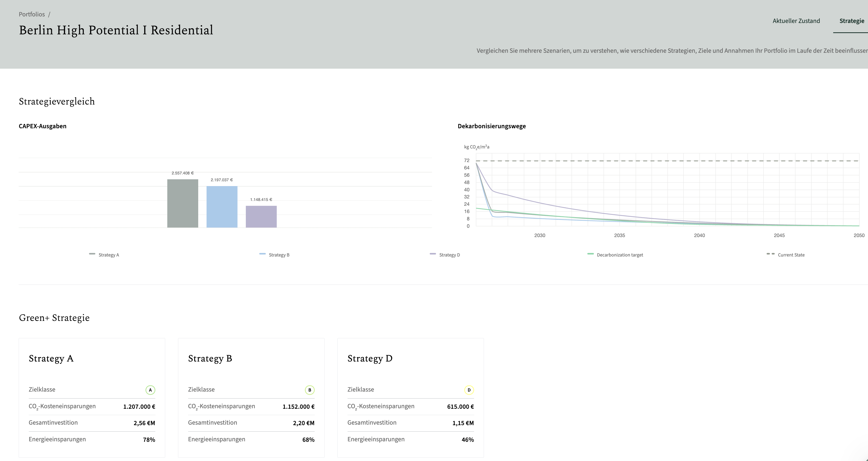
Task: Toggle the Current State dashed legend item
Action: tap(786, 255)
